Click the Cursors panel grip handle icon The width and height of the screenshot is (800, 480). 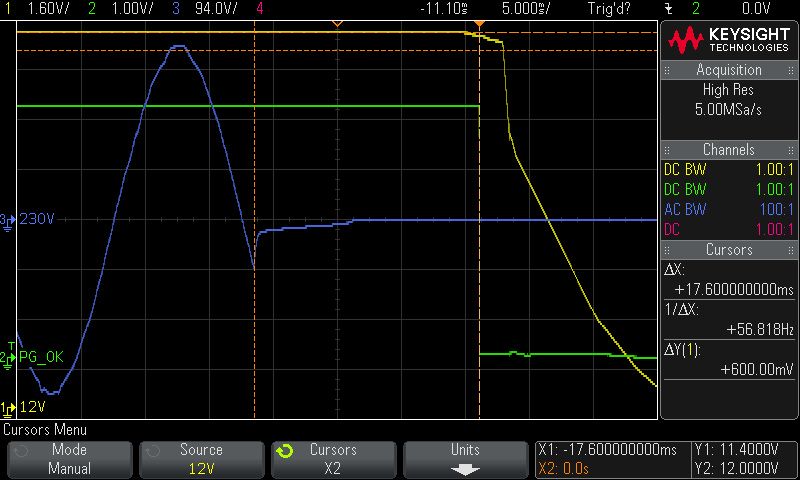click(x=667, y=250)
